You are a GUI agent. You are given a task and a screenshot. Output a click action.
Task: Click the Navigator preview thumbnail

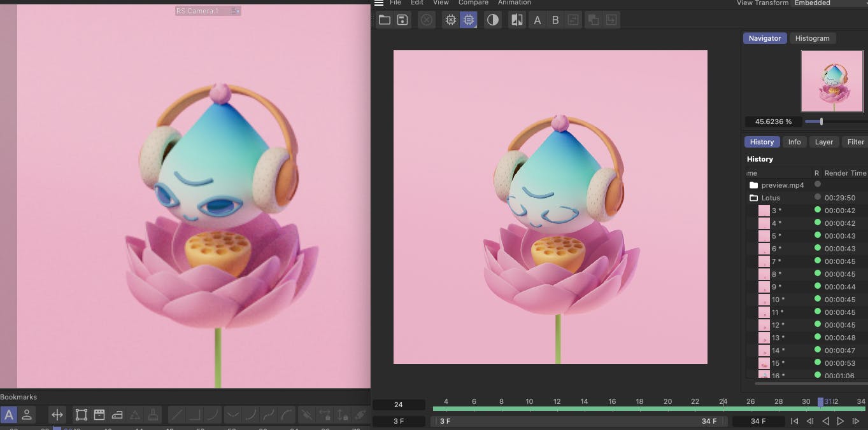click(832, 81)
